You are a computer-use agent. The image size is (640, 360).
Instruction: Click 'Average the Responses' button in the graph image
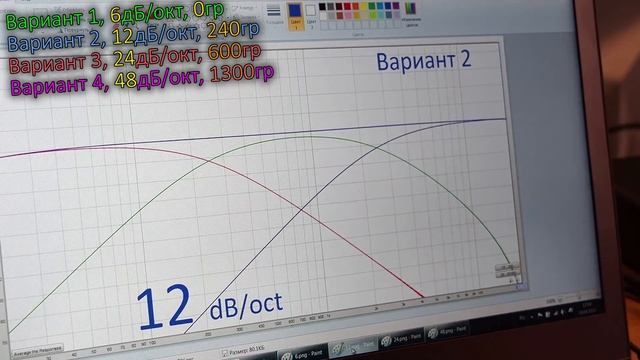[x=38, y=351]
